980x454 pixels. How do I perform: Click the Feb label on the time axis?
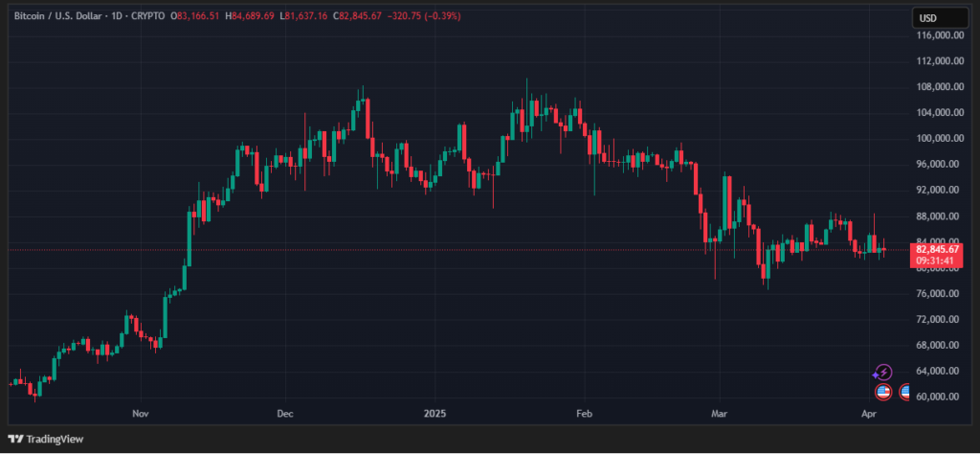(x=584, y=414)
